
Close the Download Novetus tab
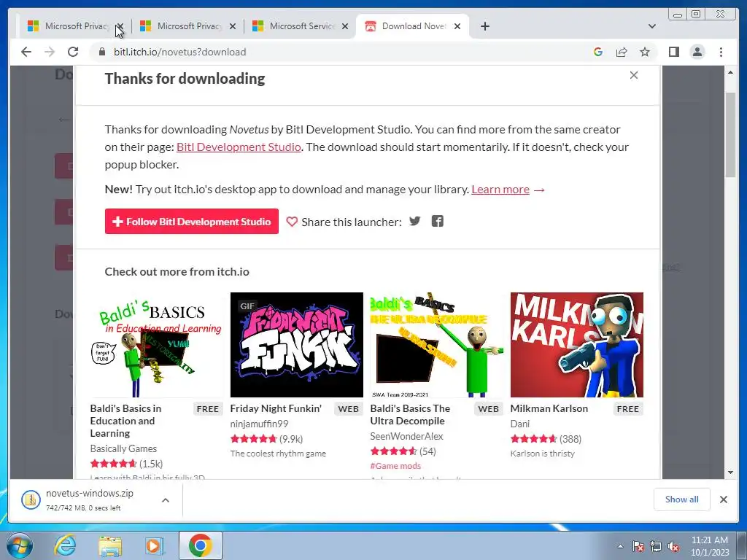pos(457,26)
